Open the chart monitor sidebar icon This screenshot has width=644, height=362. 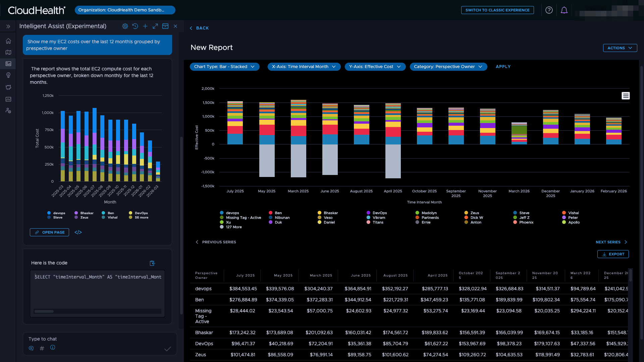click(x=8, y=99)
